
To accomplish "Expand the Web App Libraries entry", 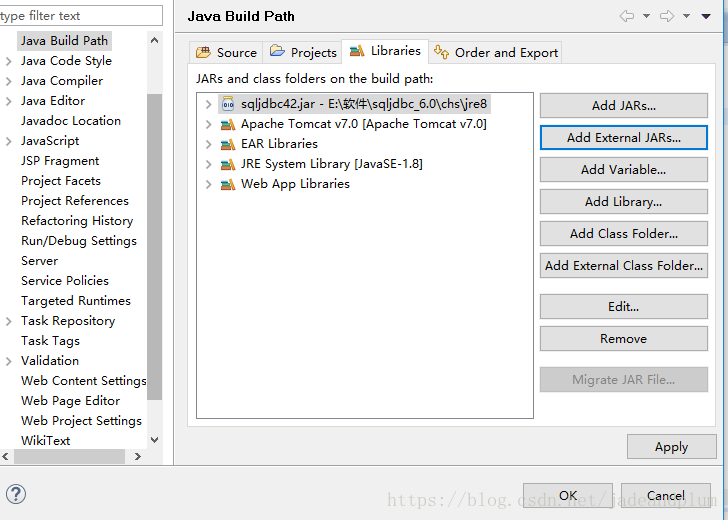I will [208, 184].
